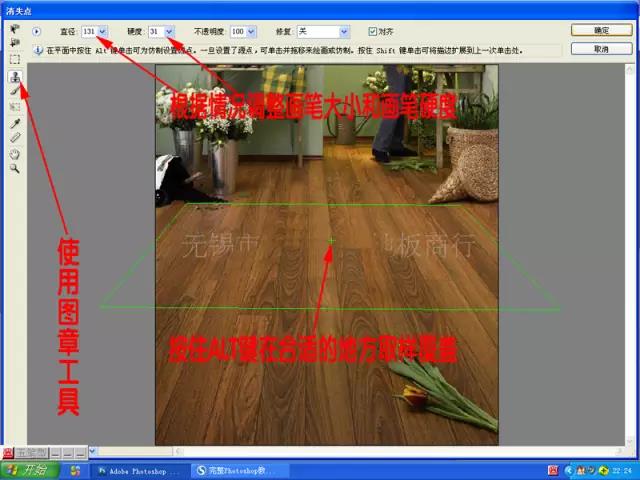The width and height of the screenshot is (640, 480).
Task: Click the vertical scrollbar right of the preview
Action: tap(629, 255)
